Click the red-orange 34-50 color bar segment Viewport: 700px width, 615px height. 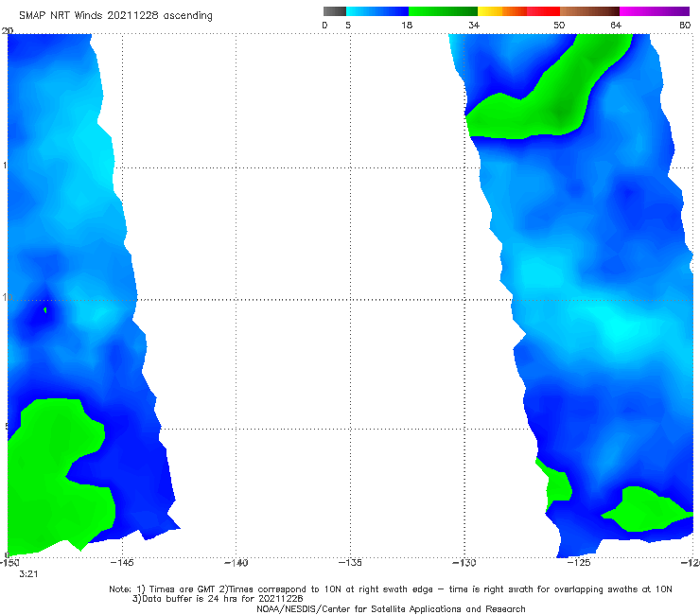click(518, 11)
